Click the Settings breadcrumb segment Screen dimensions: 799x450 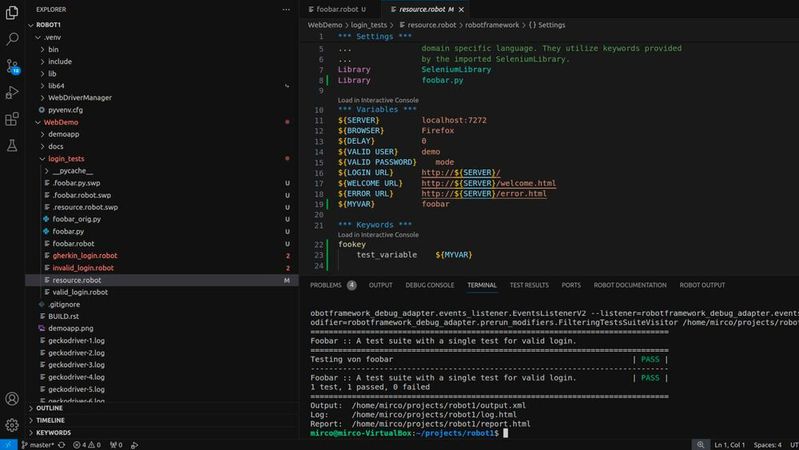[547, 25]
